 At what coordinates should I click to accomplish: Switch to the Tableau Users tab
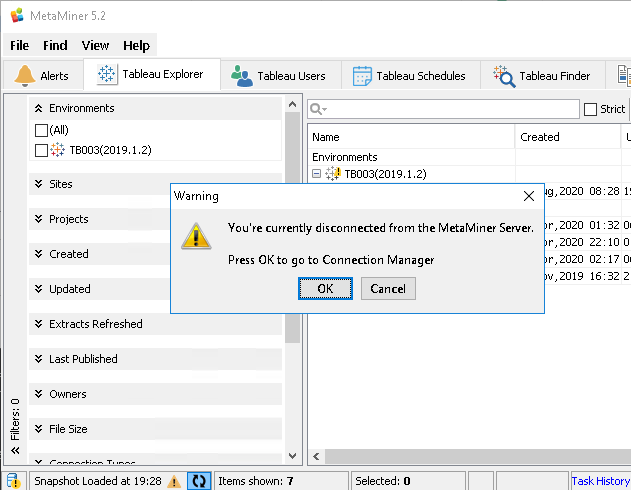pos(281,76)
